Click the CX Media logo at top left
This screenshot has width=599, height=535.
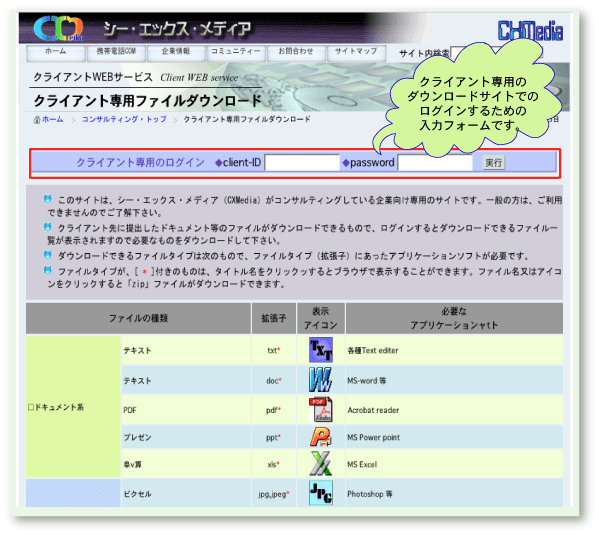pyautogui.click(x=58, y=28)
